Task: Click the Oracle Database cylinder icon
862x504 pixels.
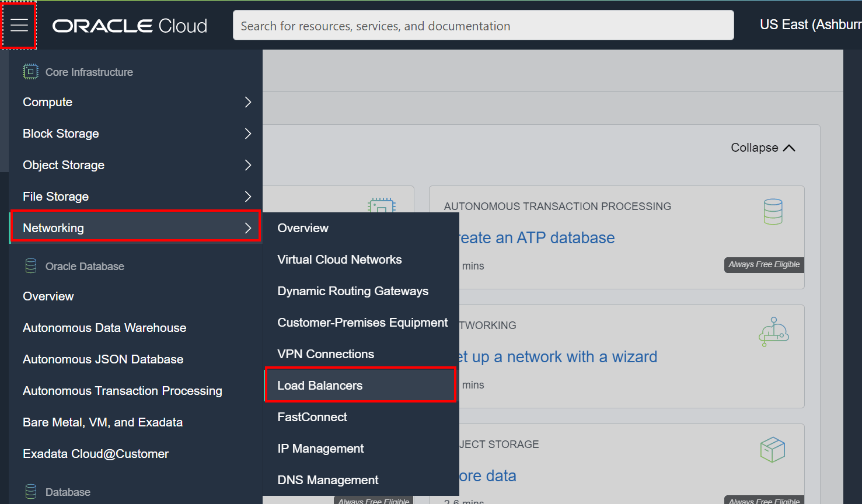Action: click(x=30, y=265)
